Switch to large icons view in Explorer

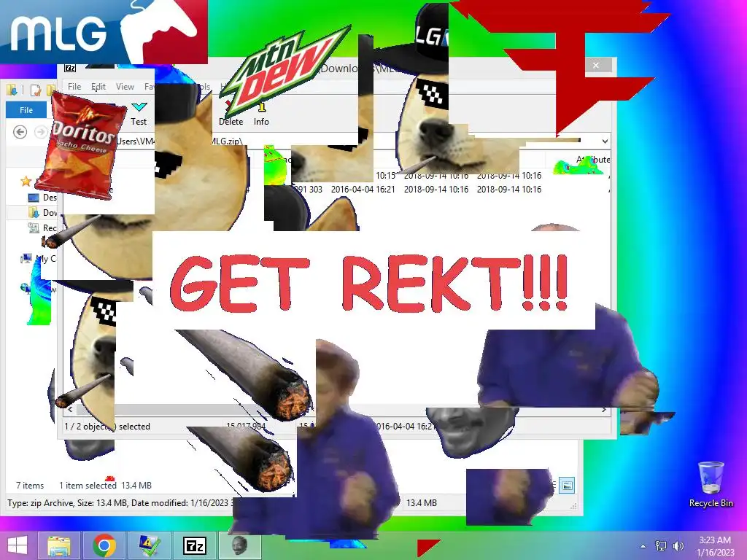tap(566, 486)
